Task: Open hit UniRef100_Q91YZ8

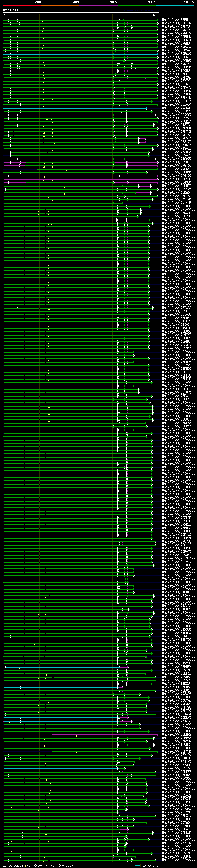Action: (177, 365)
